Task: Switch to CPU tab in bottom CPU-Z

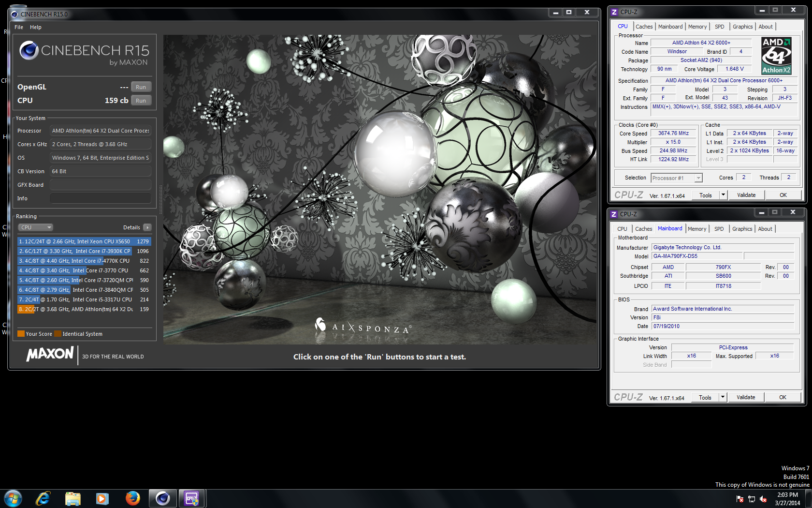Action: [622, 229]
